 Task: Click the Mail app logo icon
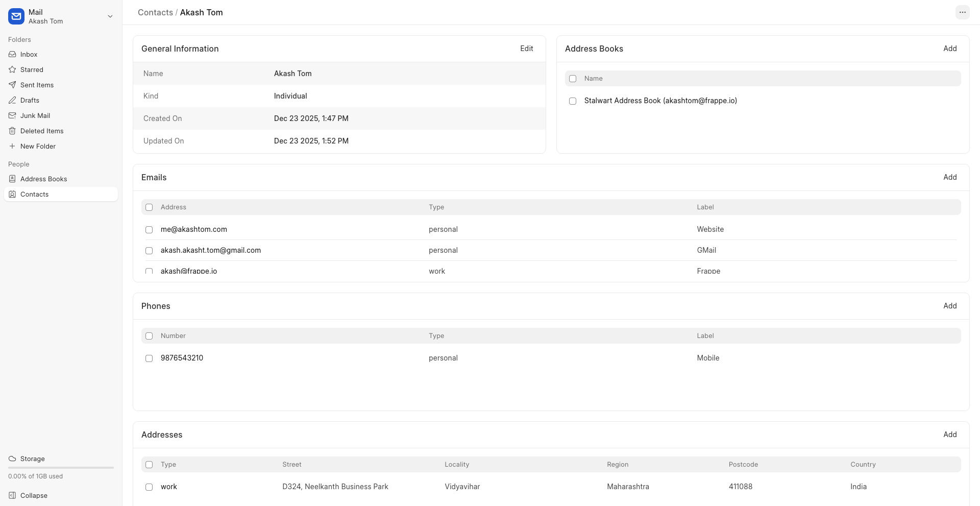point(16,16)
